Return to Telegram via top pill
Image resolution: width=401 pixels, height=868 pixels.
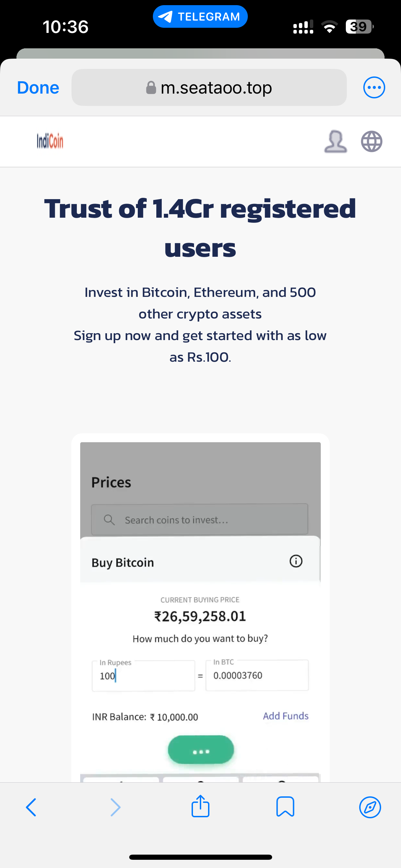point(200,16)
